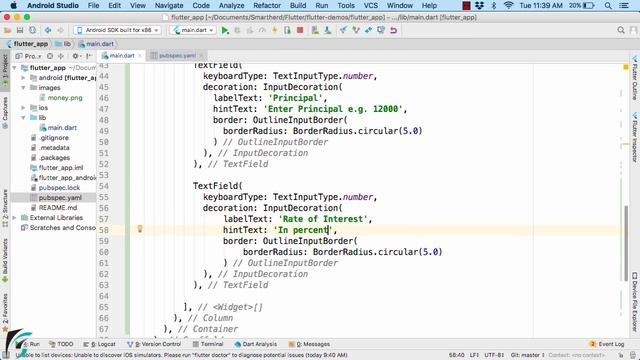Open Device File Explorer side panel
Screen dimensions: 640x360
pyautogui.click(x=635, y=301)
